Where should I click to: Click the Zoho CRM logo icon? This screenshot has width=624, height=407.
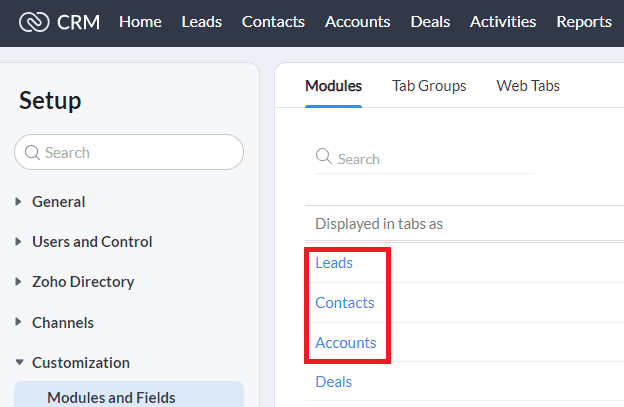click(x=33, y=22)
